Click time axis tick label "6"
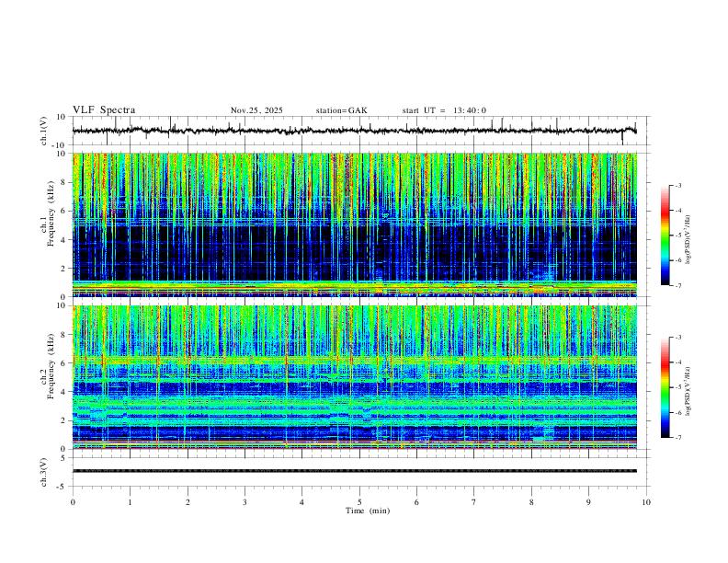 (x=417, y=502)
